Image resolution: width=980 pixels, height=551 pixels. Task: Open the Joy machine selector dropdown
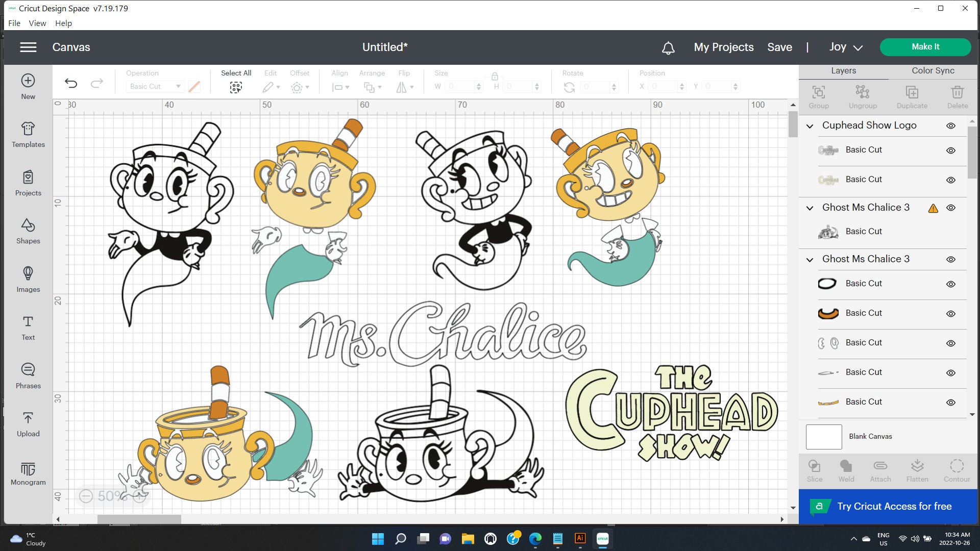pyautogui.click(x=846, y=47)
